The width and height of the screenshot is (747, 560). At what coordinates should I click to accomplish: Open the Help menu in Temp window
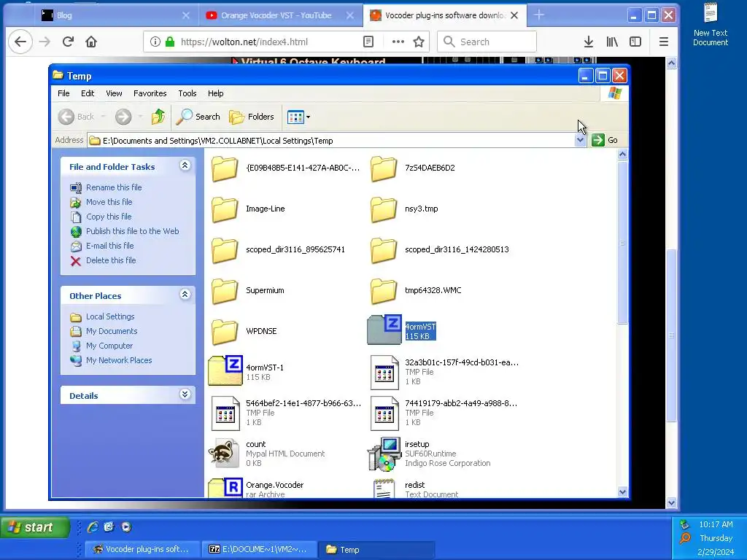point(215,93)
